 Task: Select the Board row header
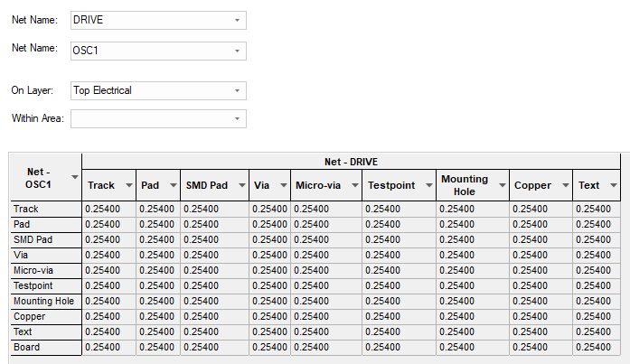(45, 347)
